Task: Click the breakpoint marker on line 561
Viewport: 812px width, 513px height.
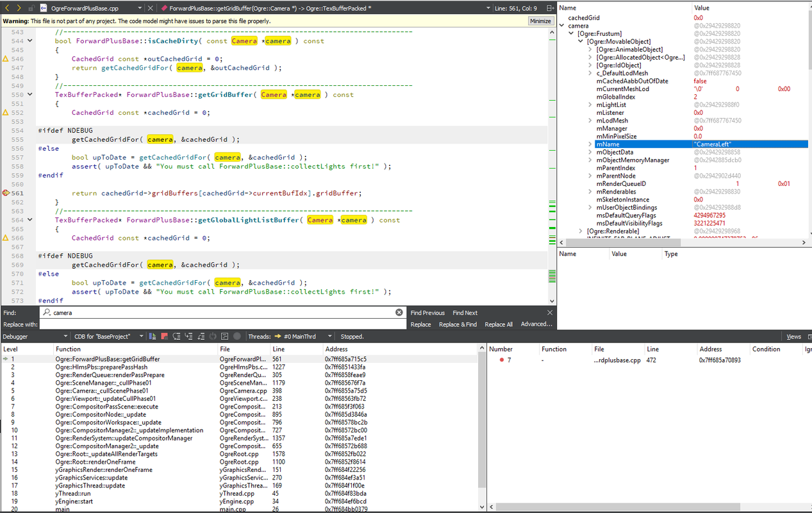Action: (x=6, y=193)
